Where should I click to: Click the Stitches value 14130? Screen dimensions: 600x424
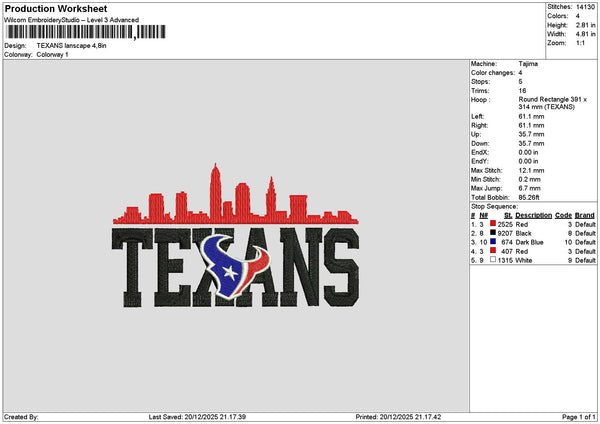pyautogui.click(x=585, y=7)
